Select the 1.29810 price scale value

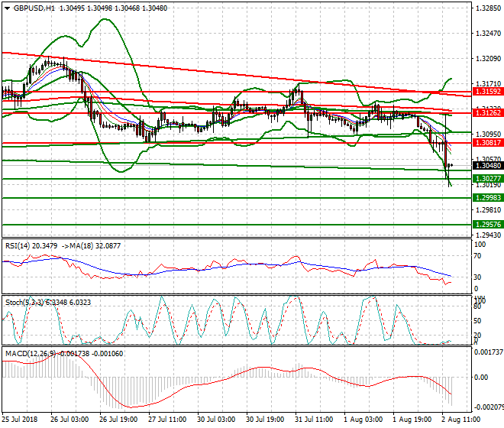(x=488, y=210)
